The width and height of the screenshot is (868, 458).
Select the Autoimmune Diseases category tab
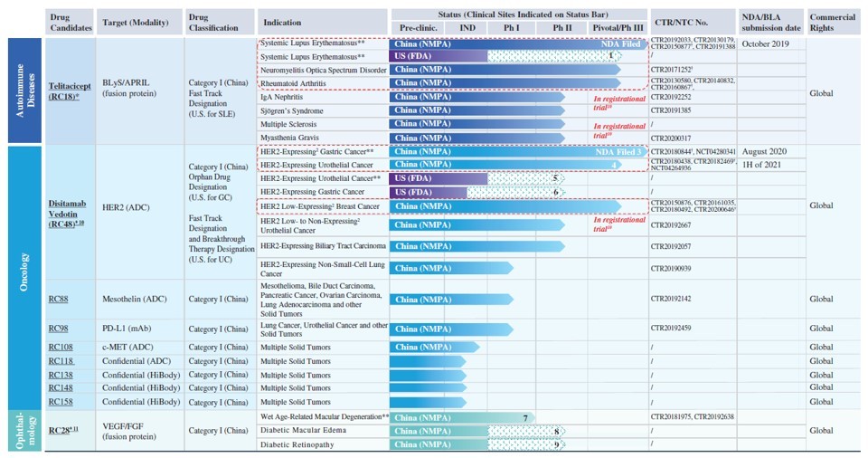(25, 91)
